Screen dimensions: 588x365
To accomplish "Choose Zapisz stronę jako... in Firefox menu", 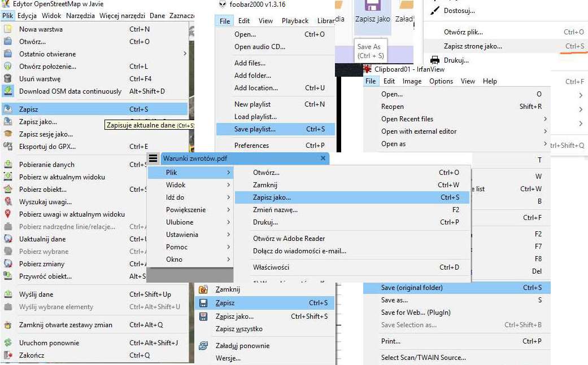I will coord(506,46).
